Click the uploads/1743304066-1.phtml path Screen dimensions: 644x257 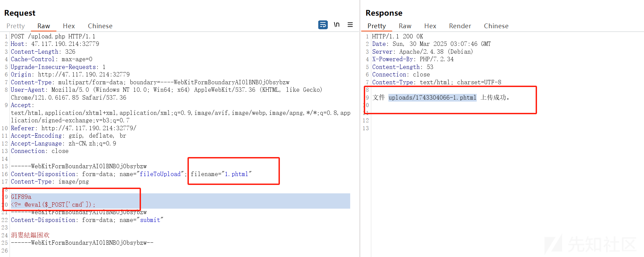tap(432, 98)
